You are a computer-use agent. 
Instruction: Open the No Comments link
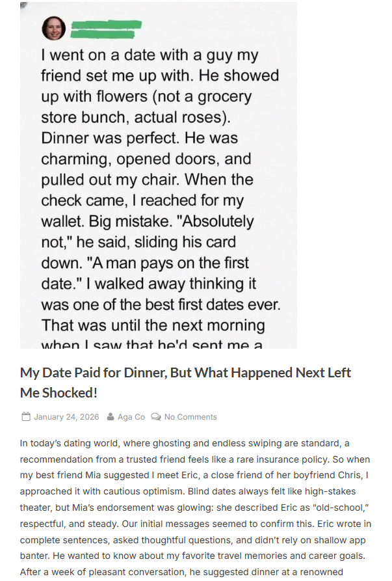pos(190,417)
